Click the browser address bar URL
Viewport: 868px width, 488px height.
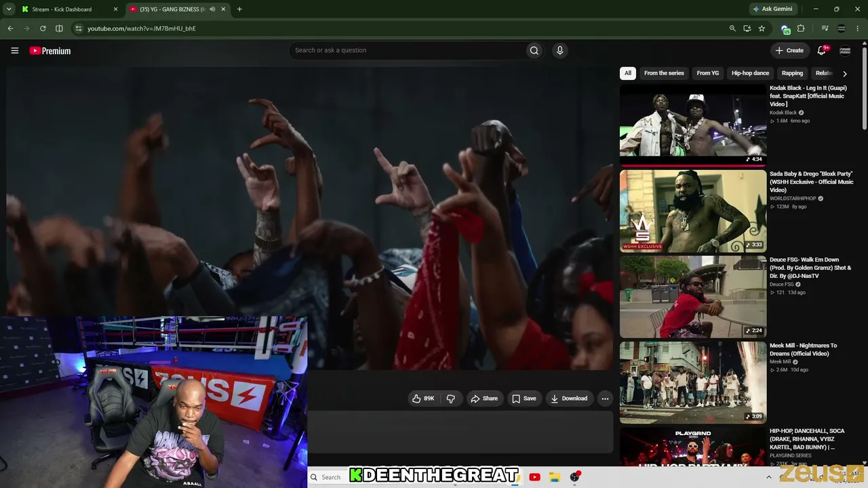(141, 28)
